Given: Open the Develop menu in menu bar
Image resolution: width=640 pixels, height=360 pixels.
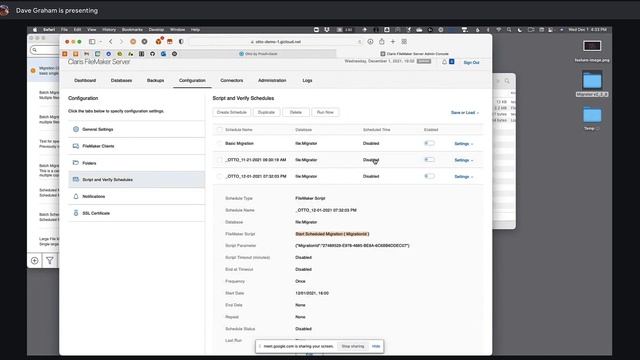Looking at the screenshot, I should [x=156, y=30].
